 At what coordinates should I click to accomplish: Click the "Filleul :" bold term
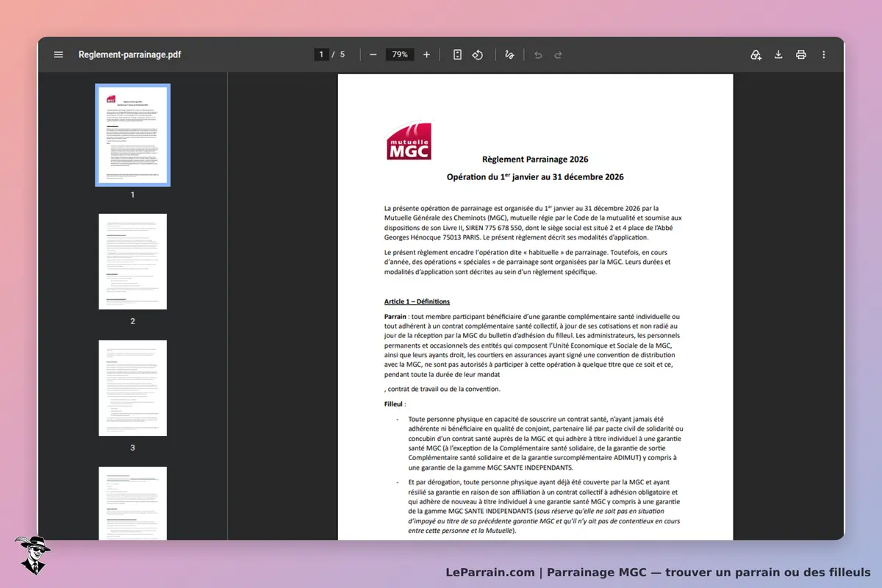(x=395, y=404)
